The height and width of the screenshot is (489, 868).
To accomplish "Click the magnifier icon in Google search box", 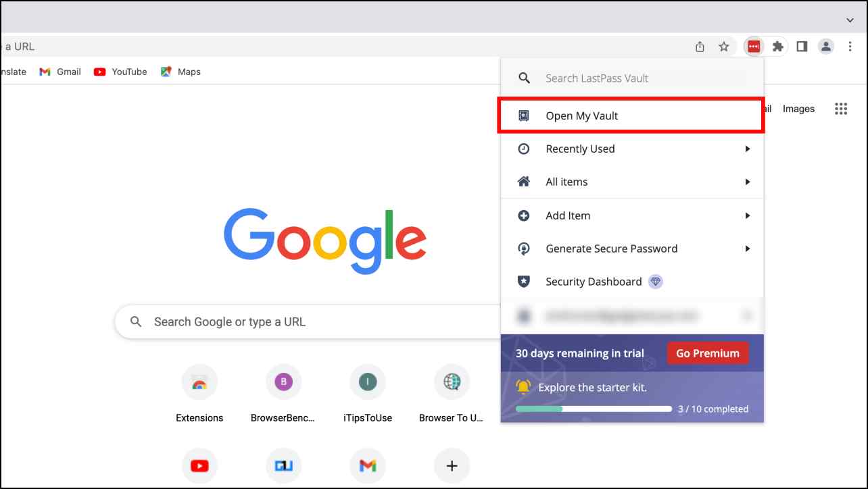I will click(136, 321).
